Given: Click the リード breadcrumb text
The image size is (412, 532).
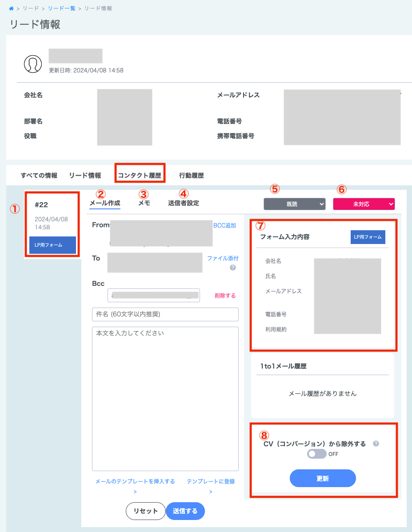Looking at the screenshot, I should [x=31, y=8].
